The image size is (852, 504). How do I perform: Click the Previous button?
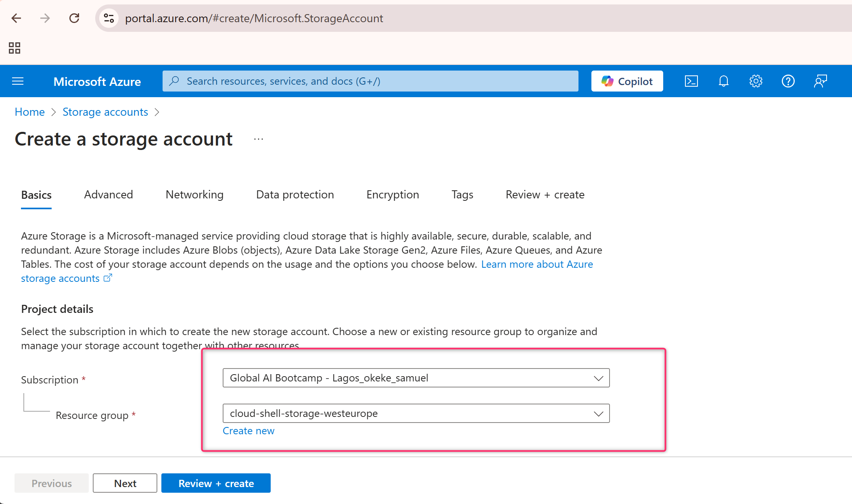click(x=52, y=483)
